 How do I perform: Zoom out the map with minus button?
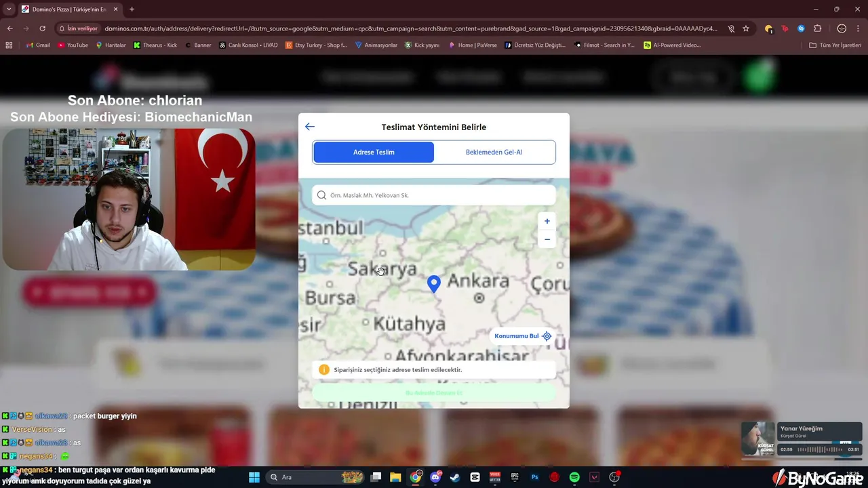click(x=547, y=239)
